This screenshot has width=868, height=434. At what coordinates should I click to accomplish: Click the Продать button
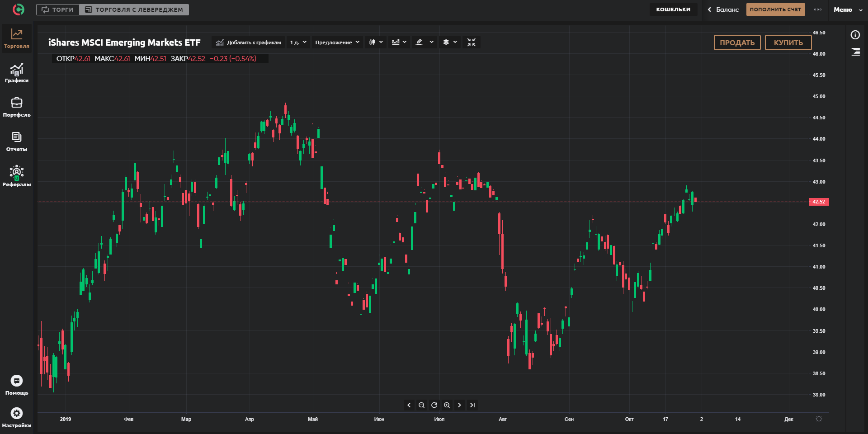pos(737,42)
